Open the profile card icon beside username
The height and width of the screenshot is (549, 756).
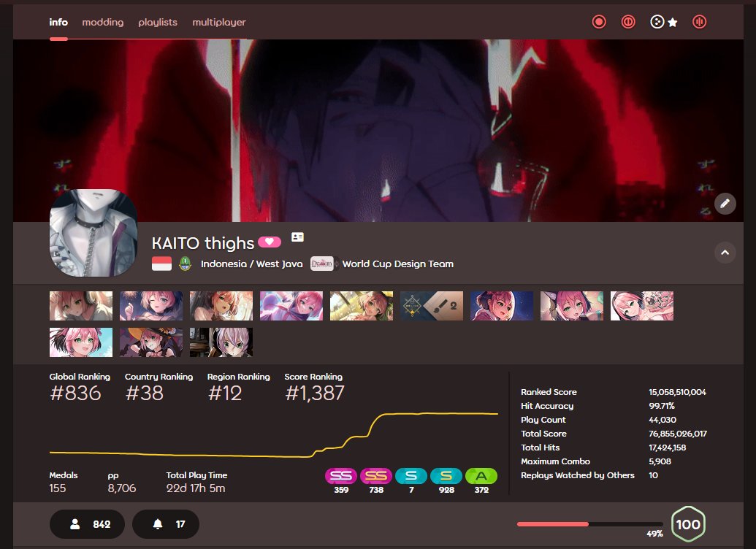coord(297,237)
